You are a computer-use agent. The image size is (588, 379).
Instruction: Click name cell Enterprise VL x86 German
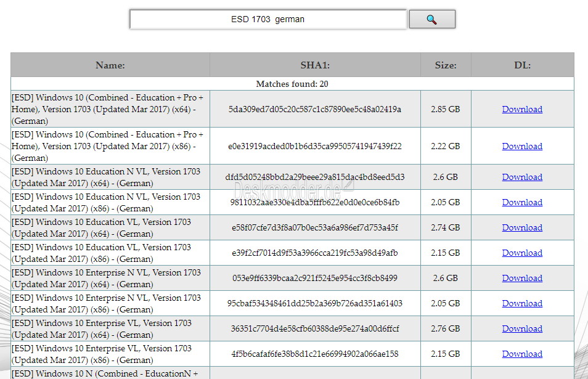pyautogui.click(x=110, y=354)
